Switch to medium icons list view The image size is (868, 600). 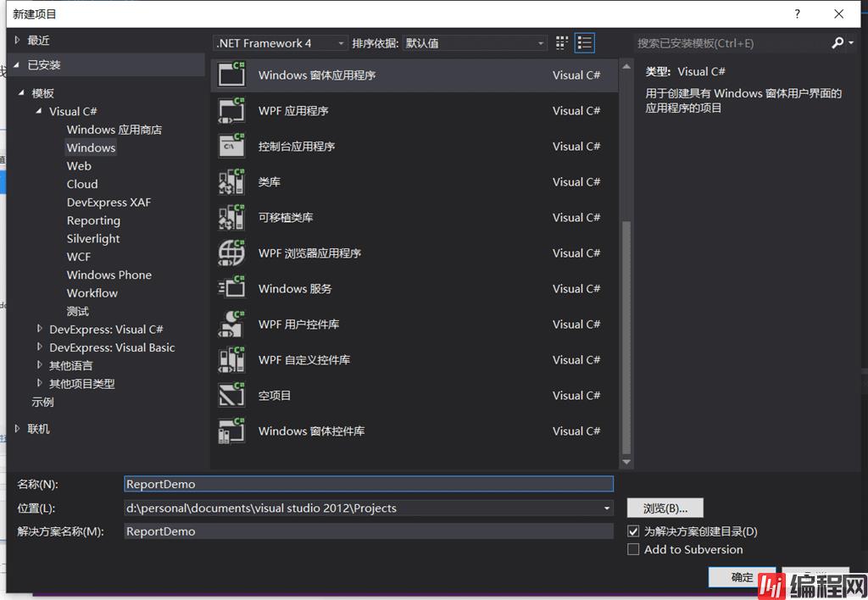pyautogui.click(x=584, y=43)
